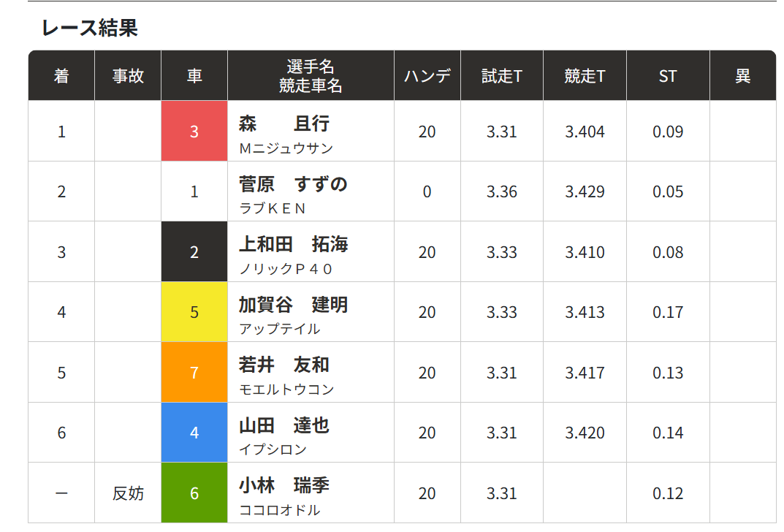Click the blue car number 4 cell
The image size is (784, 532).
pos(194,433)
